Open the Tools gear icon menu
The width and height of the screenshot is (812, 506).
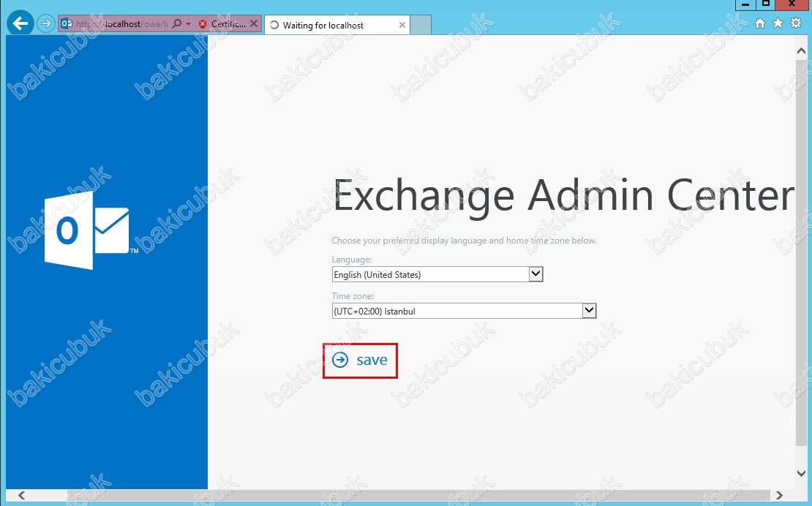point(796,23)
